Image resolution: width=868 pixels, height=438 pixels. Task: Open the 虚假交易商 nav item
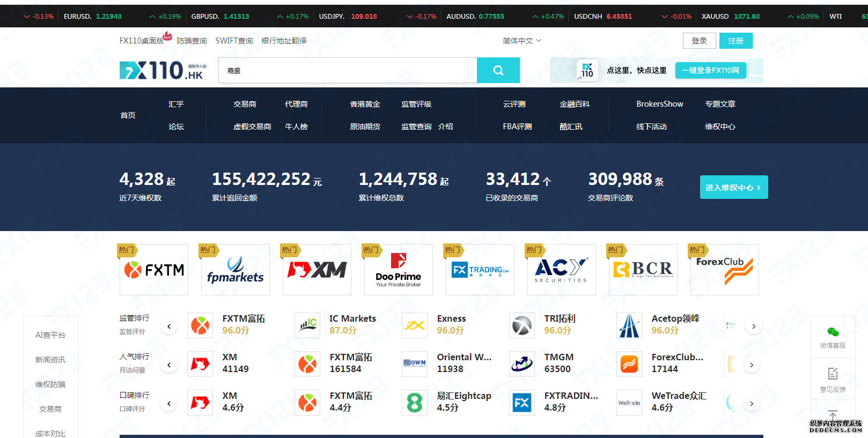(x=252, y=127)
